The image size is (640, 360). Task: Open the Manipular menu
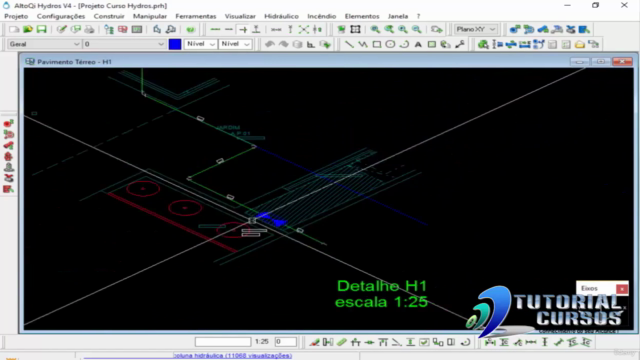tap(150, 16)
